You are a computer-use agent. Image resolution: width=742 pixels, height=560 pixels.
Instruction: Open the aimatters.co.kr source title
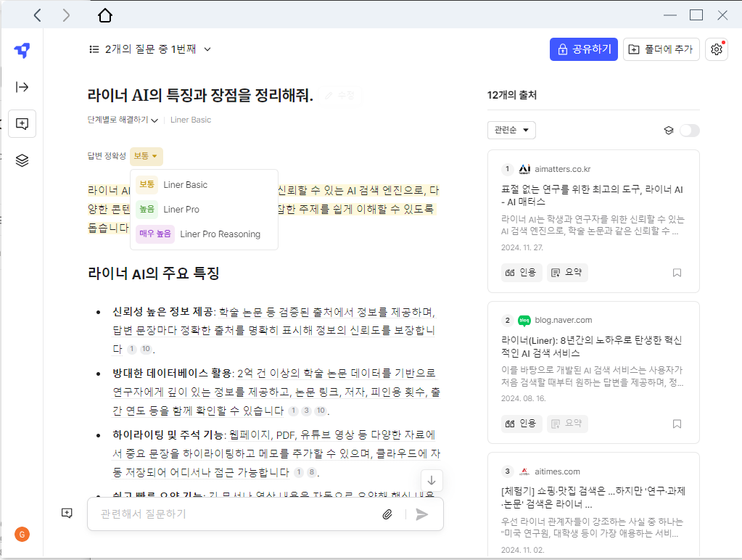click(592, 196)
